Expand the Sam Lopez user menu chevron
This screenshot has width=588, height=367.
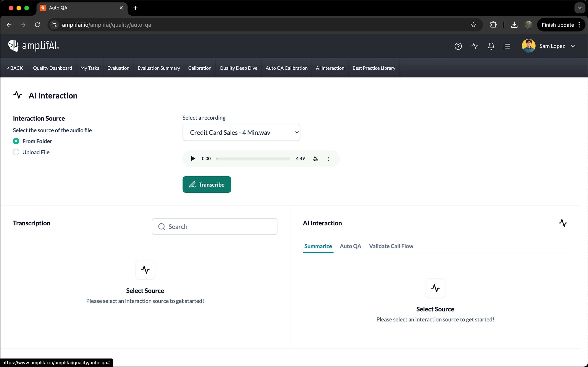[573, 46]
